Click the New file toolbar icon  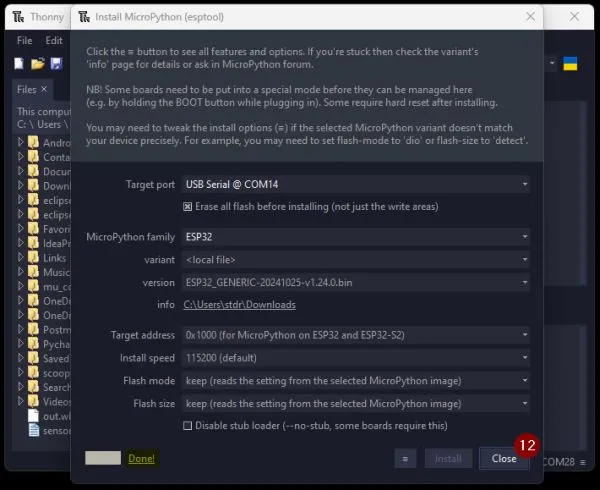[x=20, y=64]
